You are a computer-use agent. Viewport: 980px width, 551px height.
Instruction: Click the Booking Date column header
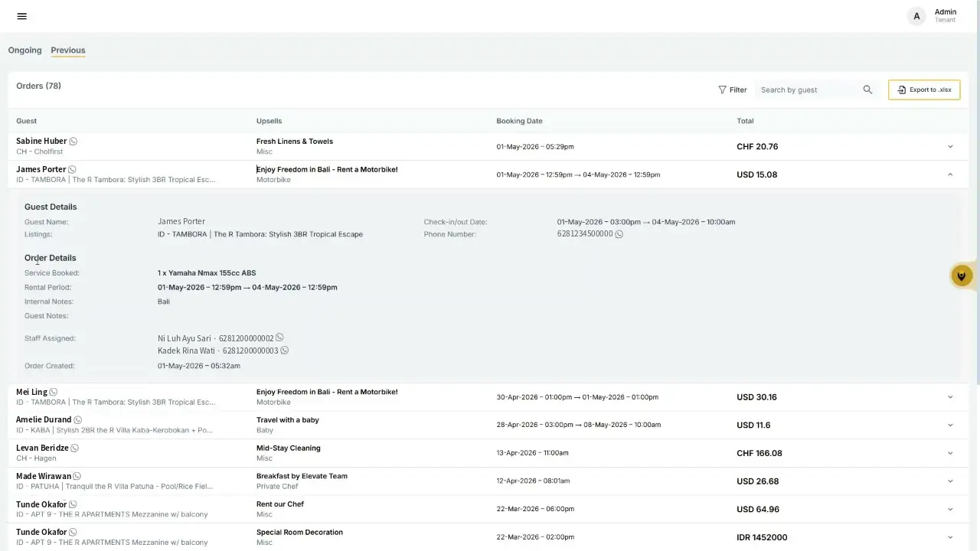(519, 121)
